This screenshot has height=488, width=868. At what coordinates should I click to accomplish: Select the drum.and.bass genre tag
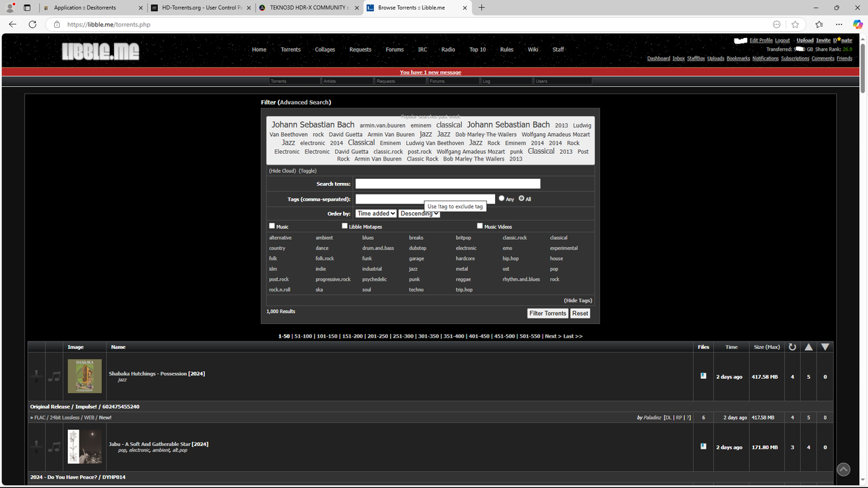coord(378,248)
